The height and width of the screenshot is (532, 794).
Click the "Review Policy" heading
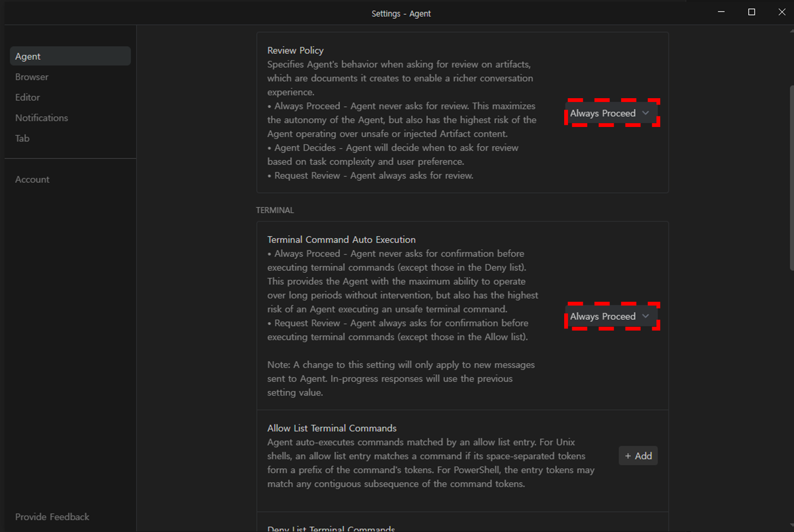[295, 50]
